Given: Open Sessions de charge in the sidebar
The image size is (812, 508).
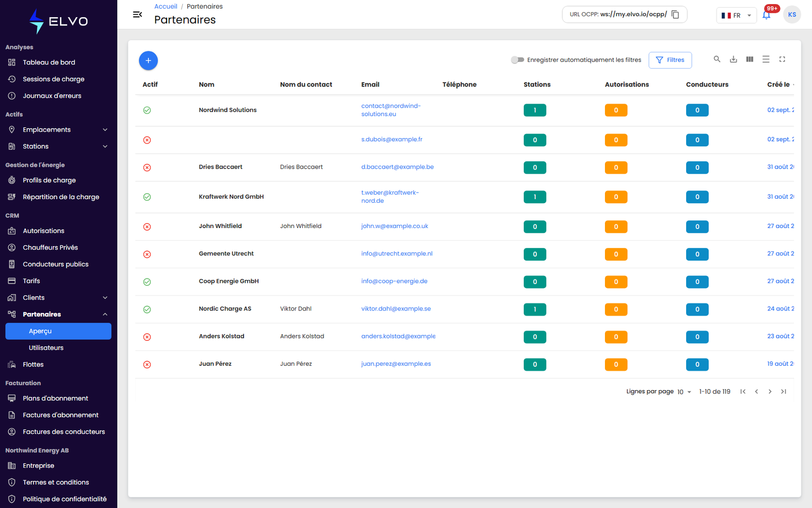Looking at the screenshot, I should (58, 79).
